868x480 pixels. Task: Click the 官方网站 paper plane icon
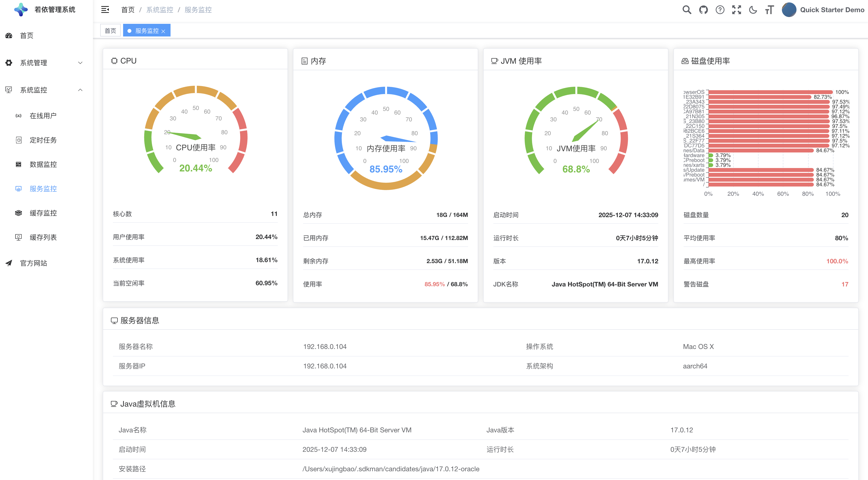pyautogui.click(x=9, y=263)
